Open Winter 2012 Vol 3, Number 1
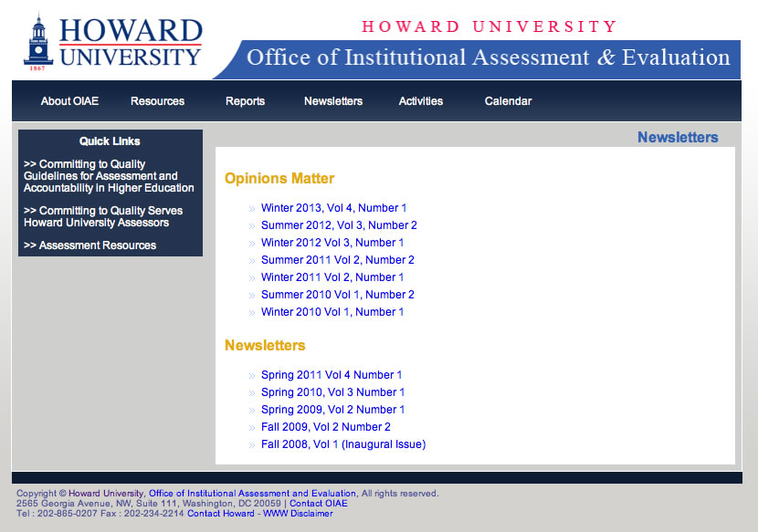This screenshot has height=532, width=758. pos(332,243)
